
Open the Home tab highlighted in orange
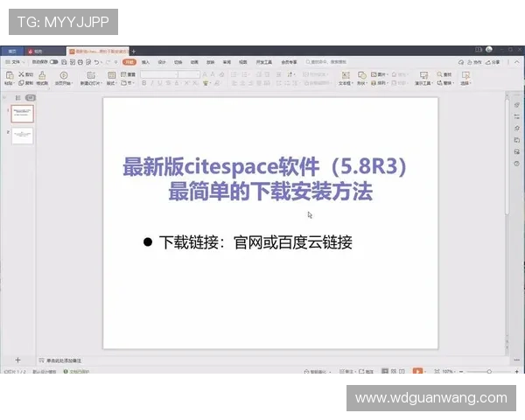(x=129, y=62)
